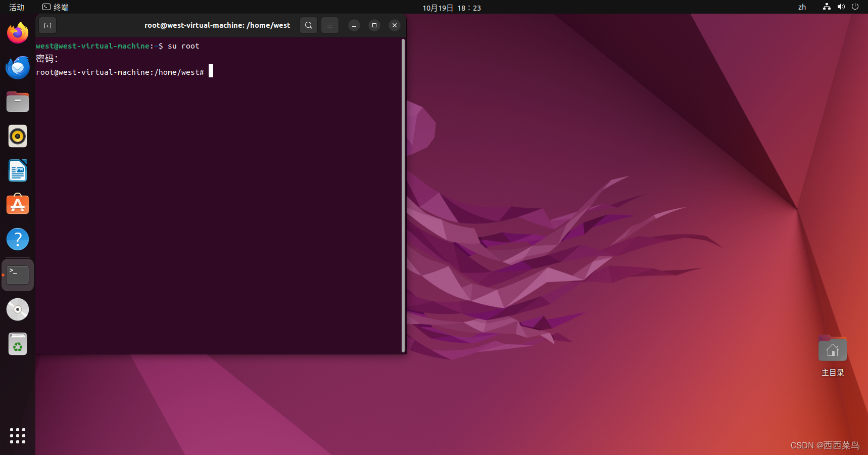Screen dimensions: 868x455
Task: Show all applications grid
Action: click(x=18, y=435)
